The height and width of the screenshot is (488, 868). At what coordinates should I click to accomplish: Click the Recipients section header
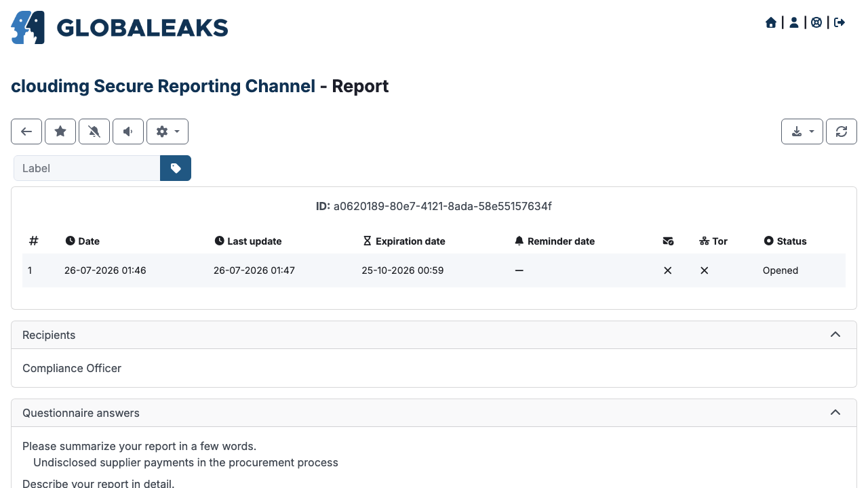434,335
